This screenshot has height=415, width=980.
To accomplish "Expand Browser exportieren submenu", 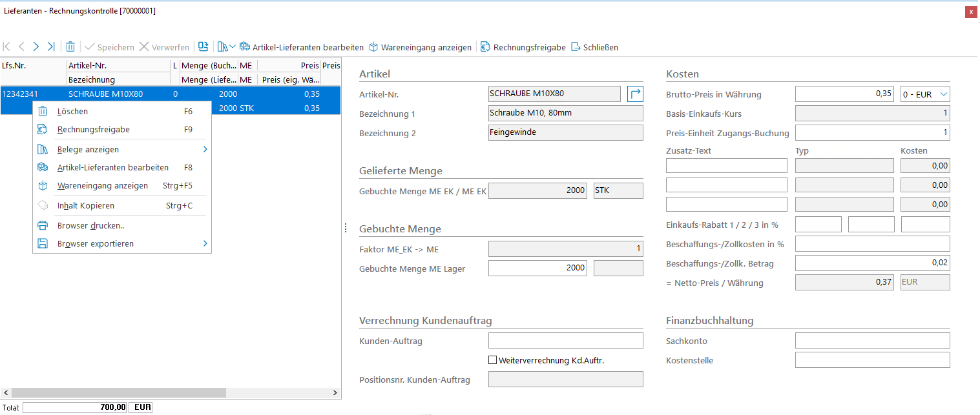I will [x=205, y=244].
